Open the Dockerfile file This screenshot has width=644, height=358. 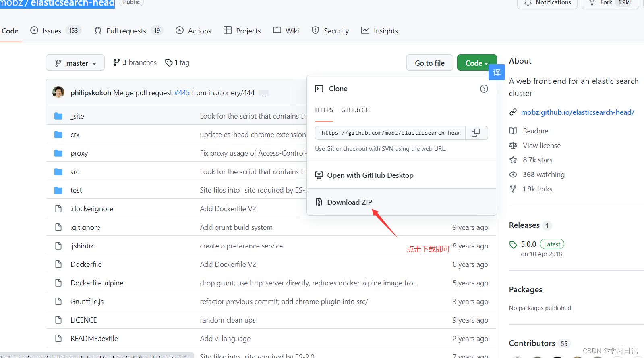[x=86, y=264]
